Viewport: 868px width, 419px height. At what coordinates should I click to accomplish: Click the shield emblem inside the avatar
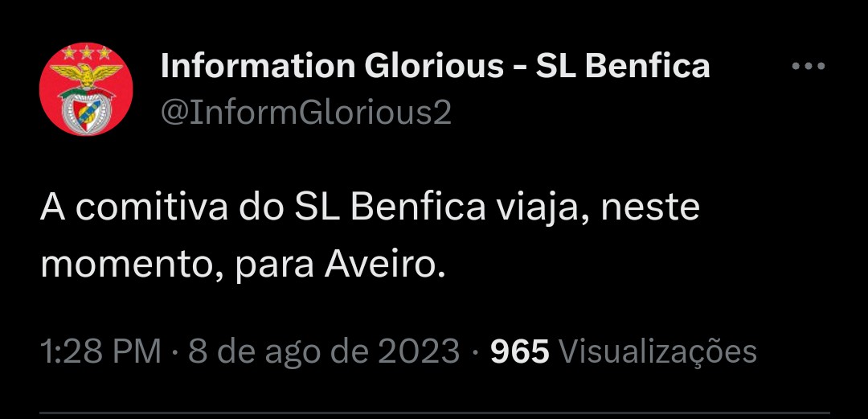point(86,109)
